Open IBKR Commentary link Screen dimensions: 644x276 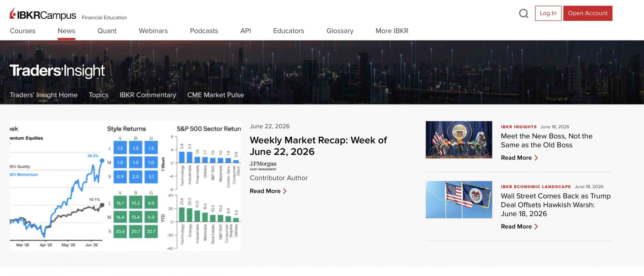pyautogui.click(x=148, y=95)
